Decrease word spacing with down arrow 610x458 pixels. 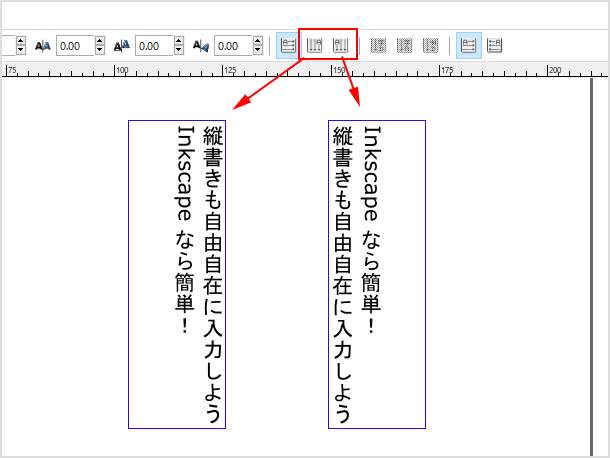(179, 51)
